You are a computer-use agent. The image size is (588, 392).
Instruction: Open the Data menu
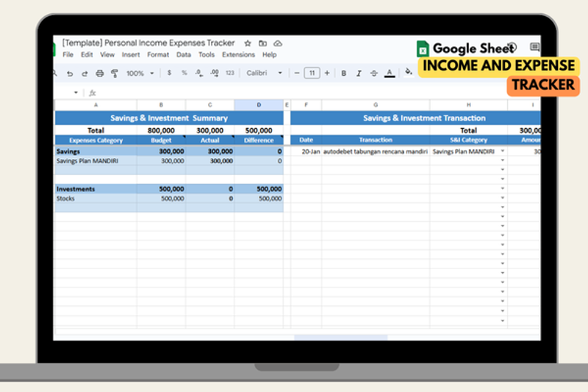(184, 54)
